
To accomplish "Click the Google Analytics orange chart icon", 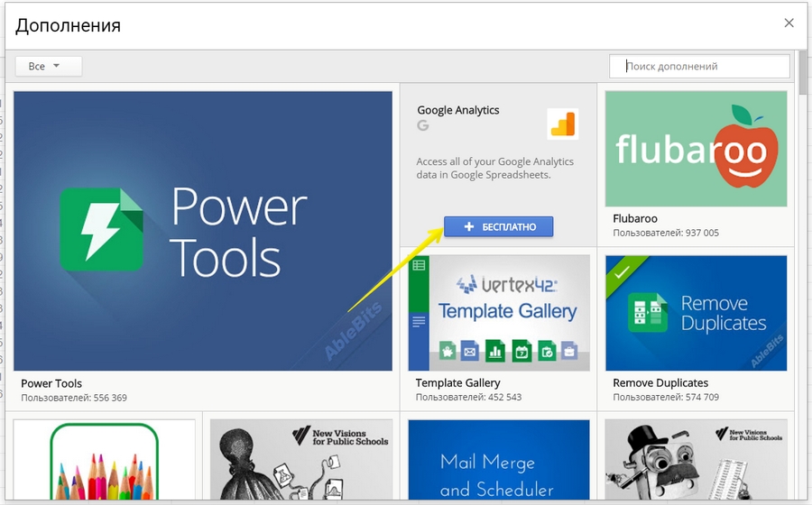I will tap(562, 124).
